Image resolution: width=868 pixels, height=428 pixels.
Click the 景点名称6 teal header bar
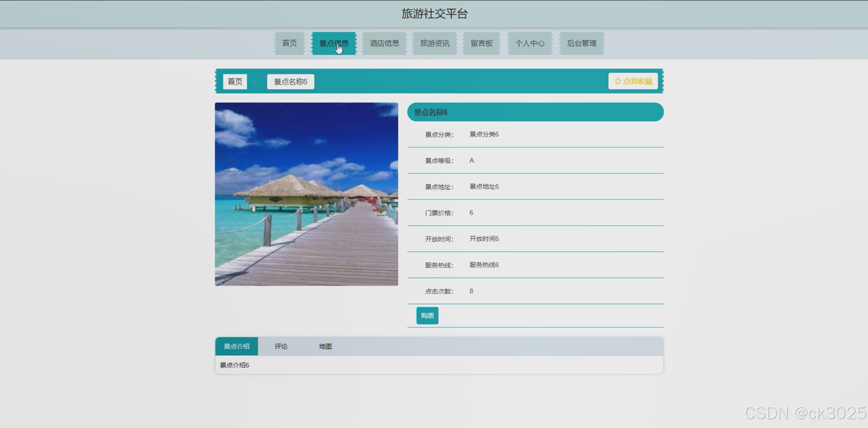[x=535, y=112]
